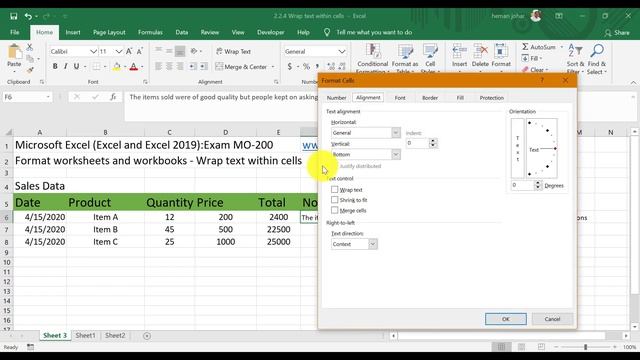
Task: Click the Degrees spinner field
Action: coord(522,185)
